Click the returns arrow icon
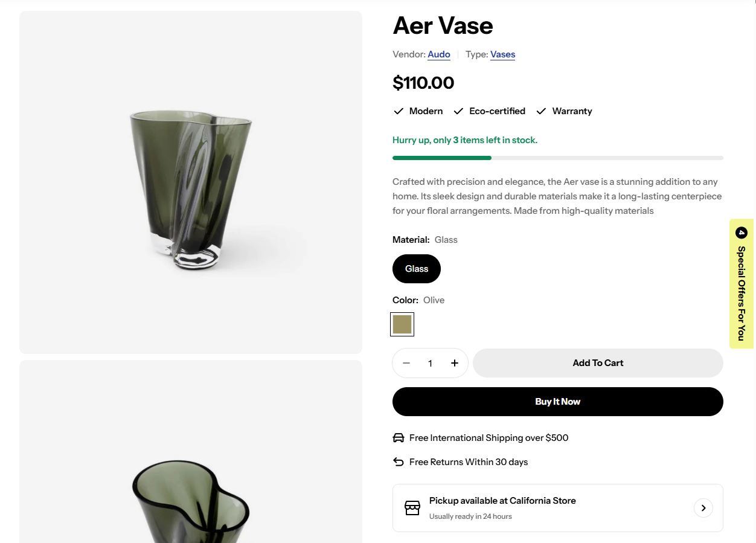756x543 pixels. pyautogui.click(x=399, y=462)
